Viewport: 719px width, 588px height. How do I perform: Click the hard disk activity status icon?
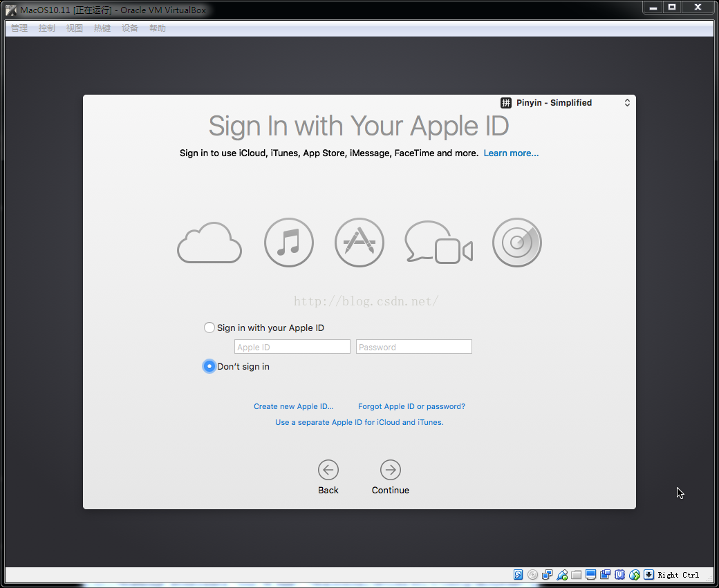[518, 575]
